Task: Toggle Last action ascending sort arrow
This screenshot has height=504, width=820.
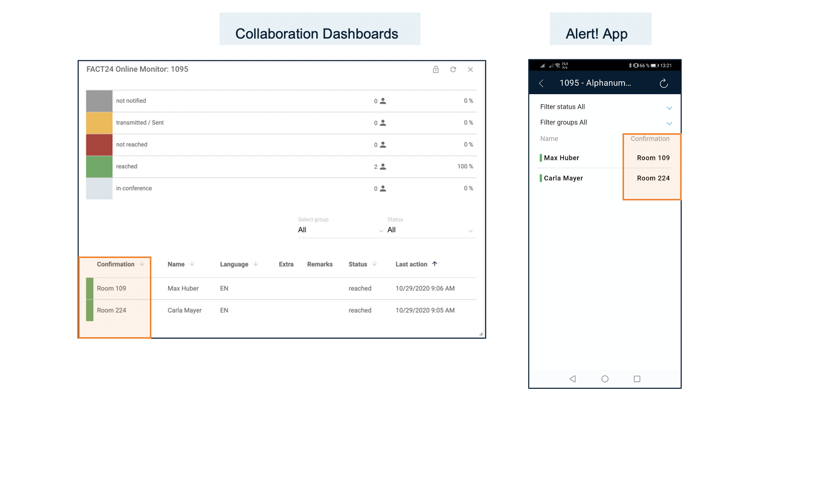Action: [x=435, y=264]
